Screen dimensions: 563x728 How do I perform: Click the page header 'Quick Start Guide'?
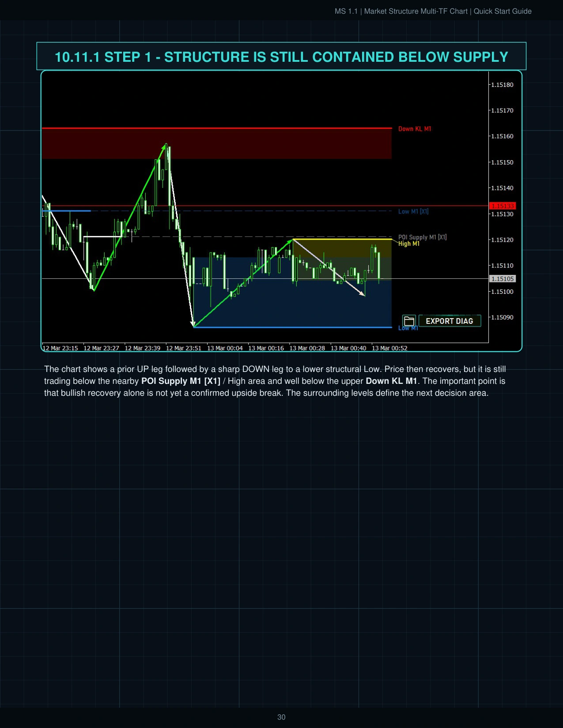(503, 11)
